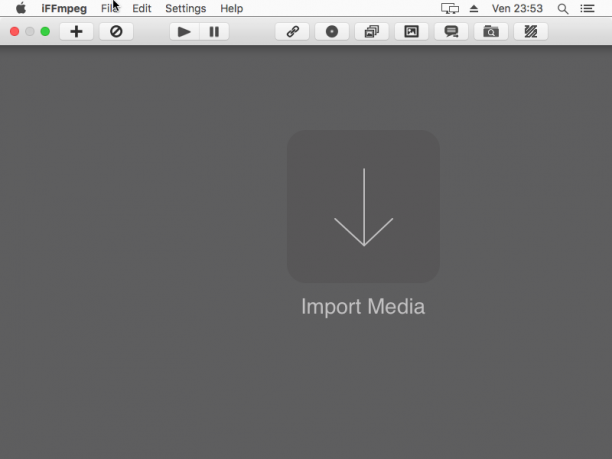Open the Settings menu
The height and width of the screenshot is (459, 612).
tap(185, 8)
